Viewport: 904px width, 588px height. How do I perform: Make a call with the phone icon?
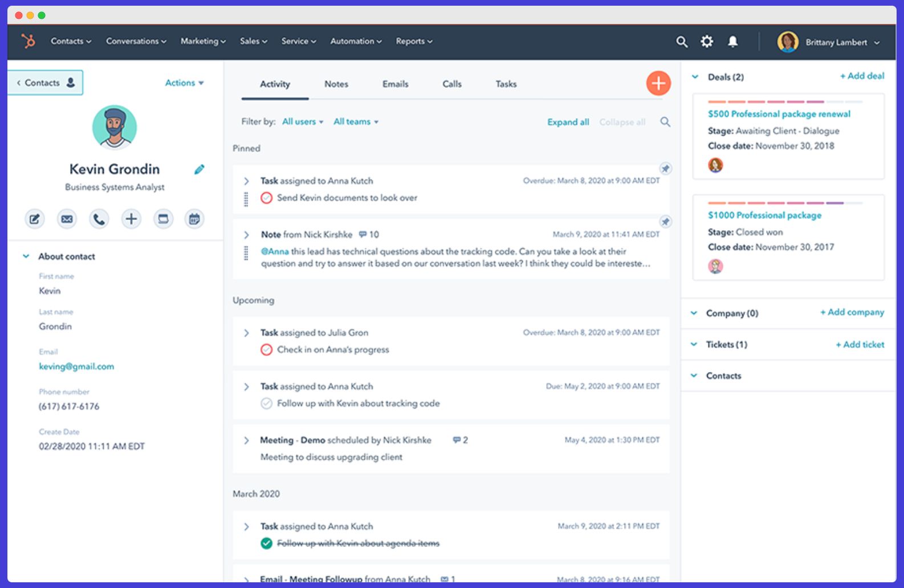coord(99,219)
